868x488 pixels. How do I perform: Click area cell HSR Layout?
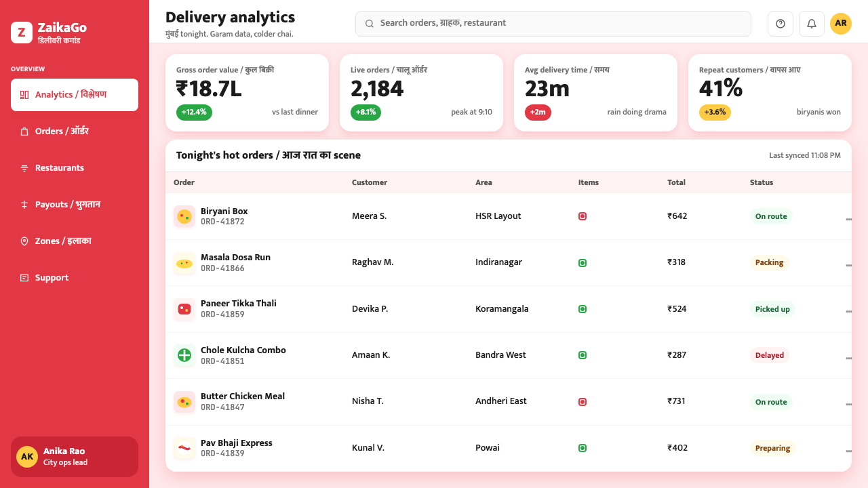pos(498,216)
